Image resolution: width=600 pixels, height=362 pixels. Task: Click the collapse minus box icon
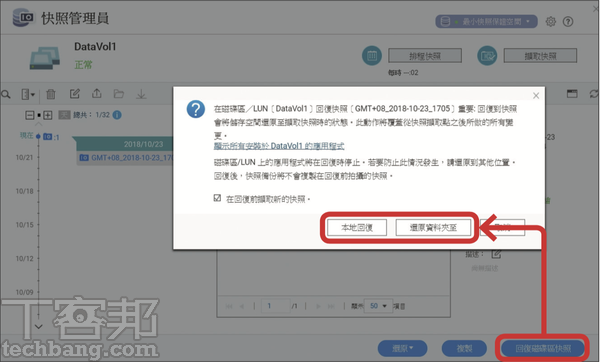29,115
